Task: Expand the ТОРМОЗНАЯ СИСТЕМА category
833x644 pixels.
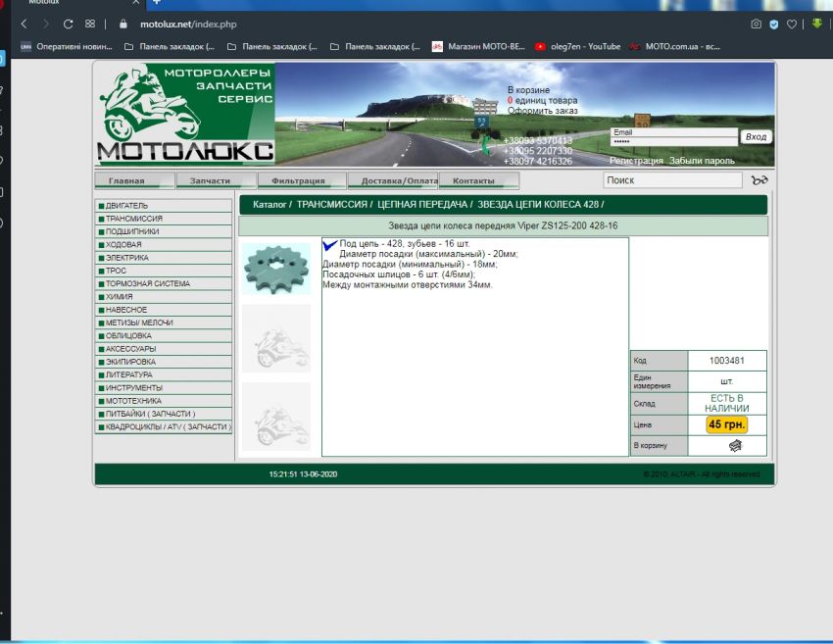Action: tap(147, 283)
